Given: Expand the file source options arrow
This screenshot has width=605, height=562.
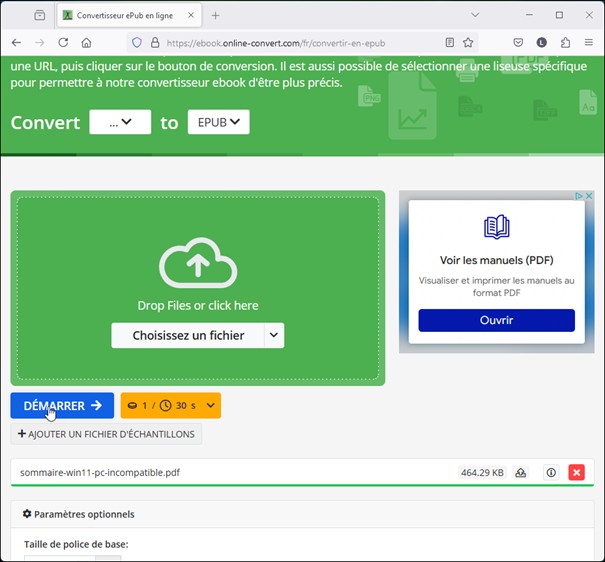Looking at the screenshot, I should pos(274,336).
